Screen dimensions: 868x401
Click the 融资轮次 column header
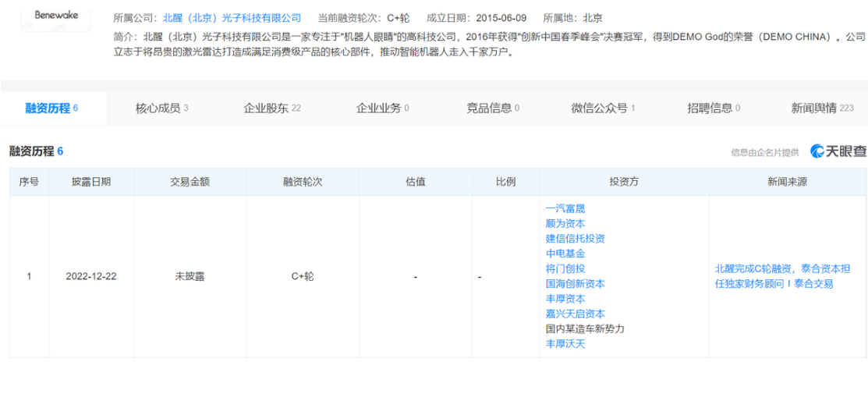pyautogui.click(x=303, y=182)
